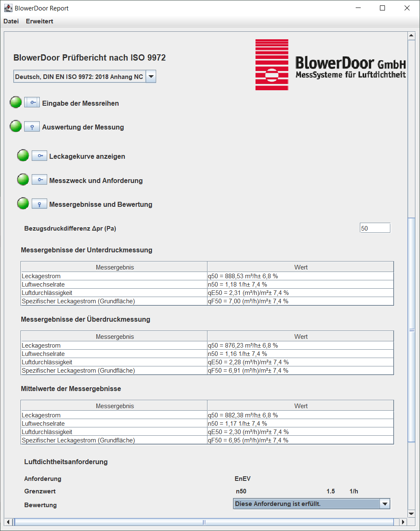Click the vertical scrollbar down arrow
Viewport: 420px width, 531px height.
(411, 514)
